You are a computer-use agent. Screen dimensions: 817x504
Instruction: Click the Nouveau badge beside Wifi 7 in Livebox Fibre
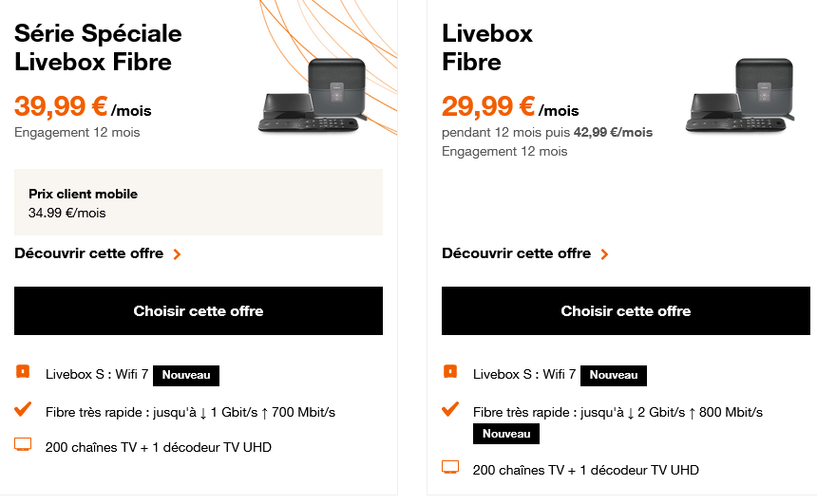pyautogui.click(x=614, y=375)
